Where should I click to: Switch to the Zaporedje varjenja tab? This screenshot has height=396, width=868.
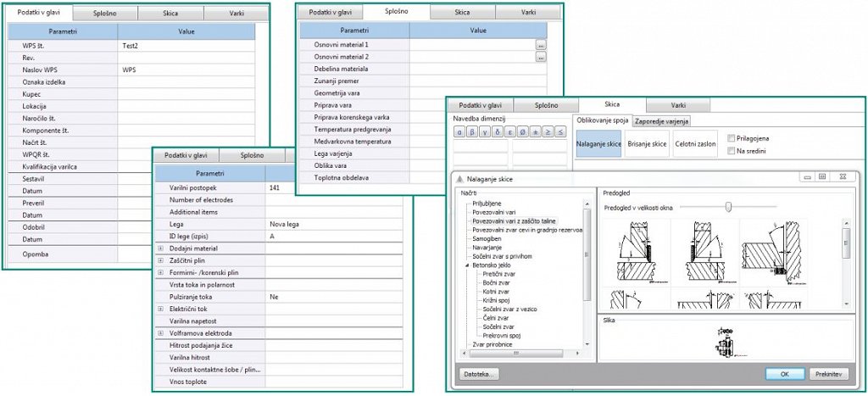pyautogui.click(x=659, y=121)
